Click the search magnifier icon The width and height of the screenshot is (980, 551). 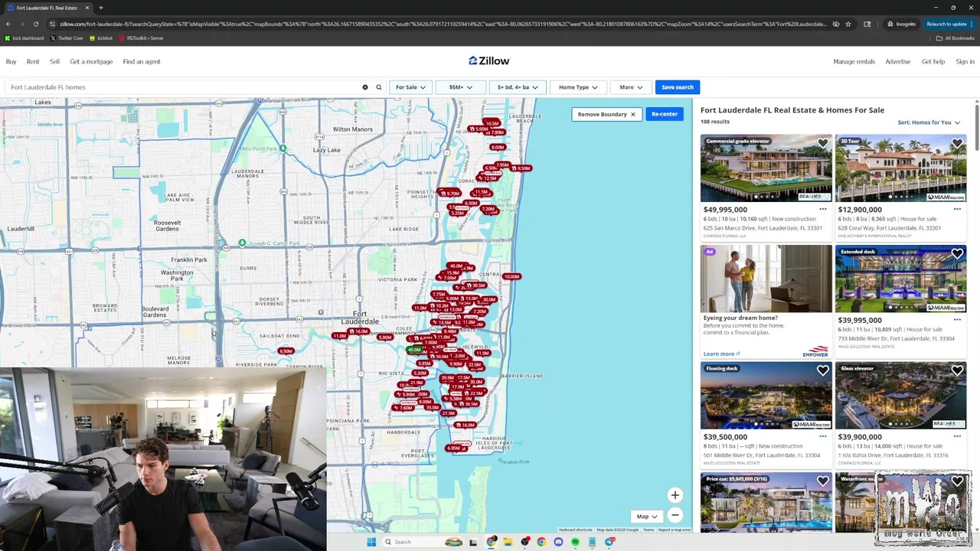[x=378, y=87]
